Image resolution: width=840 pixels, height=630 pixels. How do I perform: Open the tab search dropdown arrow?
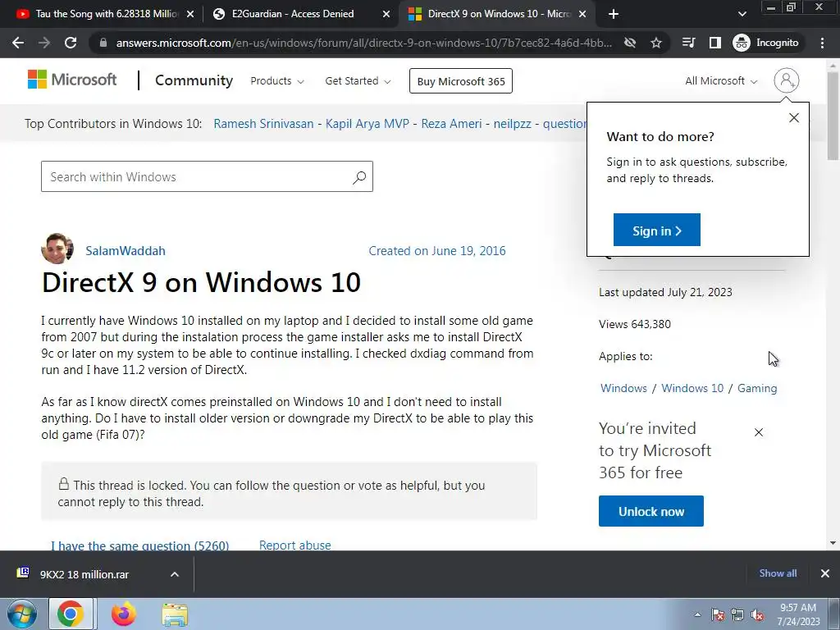click(x=742, y=14)
